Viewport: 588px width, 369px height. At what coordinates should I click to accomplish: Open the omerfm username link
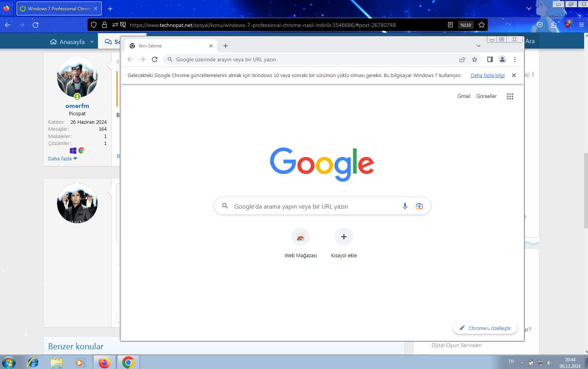click(x=77, y=106)
